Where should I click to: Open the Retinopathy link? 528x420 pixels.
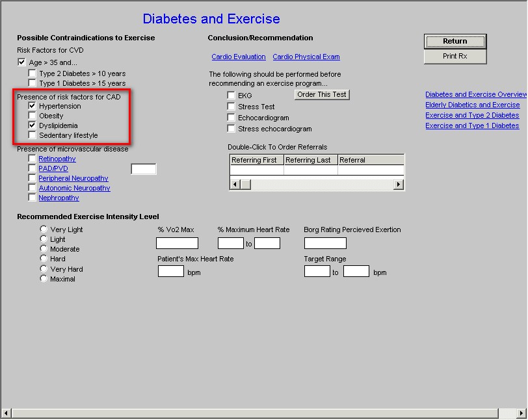pyautogui.click(x=57, y=159)
